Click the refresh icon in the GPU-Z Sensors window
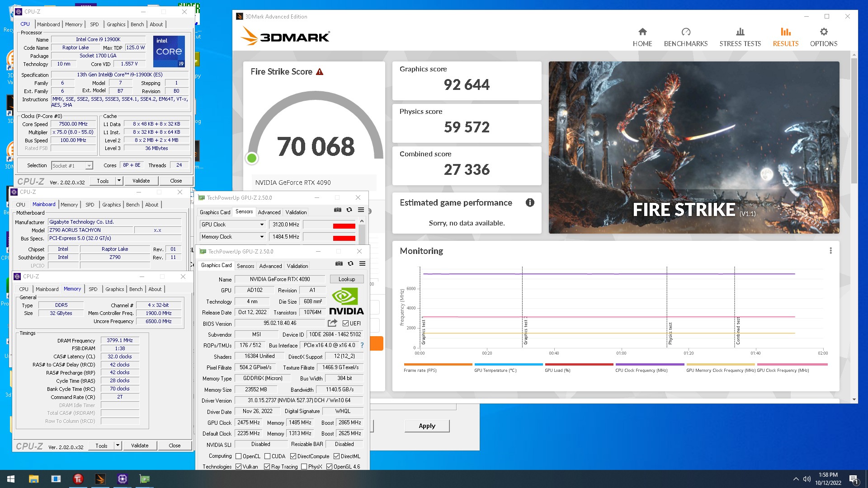The width and height of the screenshot is (868, 488). [x=349, y=210]
